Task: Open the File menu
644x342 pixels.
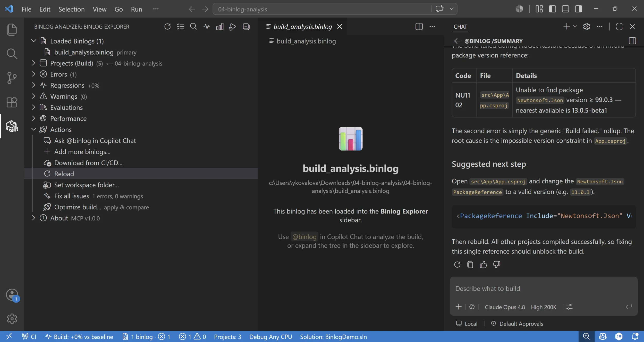Action: (x=27, y=9)
